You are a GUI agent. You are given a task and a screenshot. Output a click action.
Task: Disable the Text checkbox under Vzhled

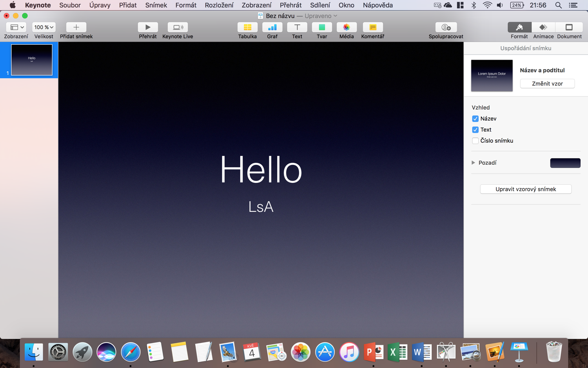(475, 130)
